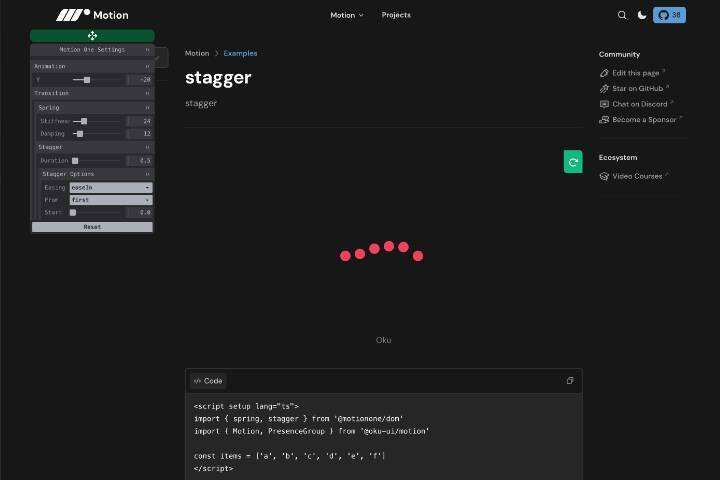Go to Projects in top navigation
The image size is (720, 480).
point(396,15)
